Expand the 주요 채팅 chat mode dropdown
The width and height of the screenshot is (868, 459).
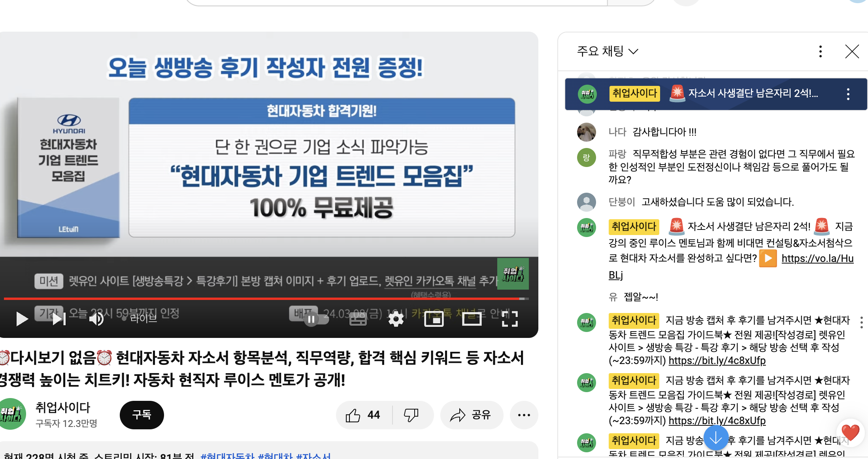coord(607,51)
